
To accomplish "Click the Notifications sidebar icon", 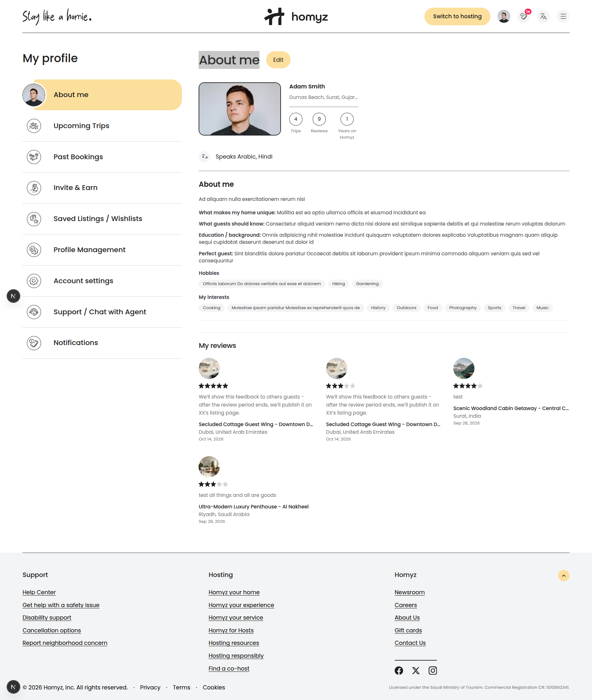I will (34, 343).
